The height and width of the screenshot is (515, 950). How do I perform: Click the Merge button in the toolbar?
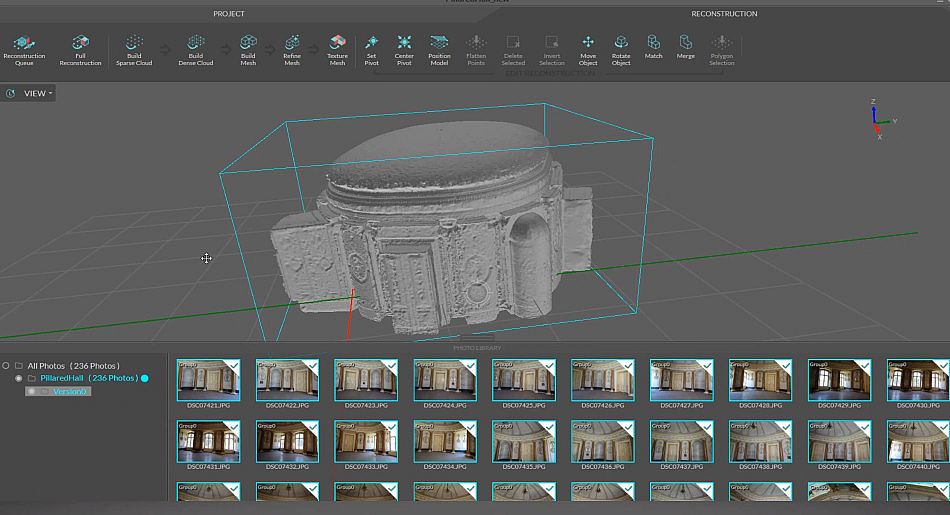click(x=685, y=49)
